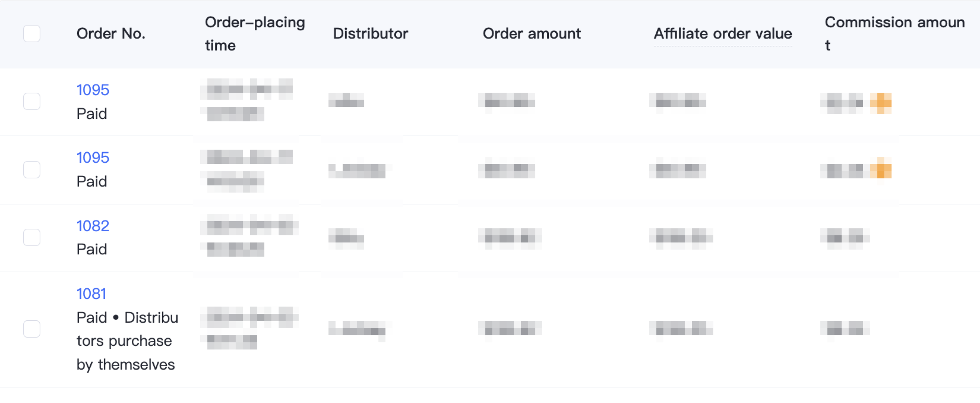Viewport: 980px width, 403px height.
Task: Open the second 1095 order link
Action: (x=93, y=157)
